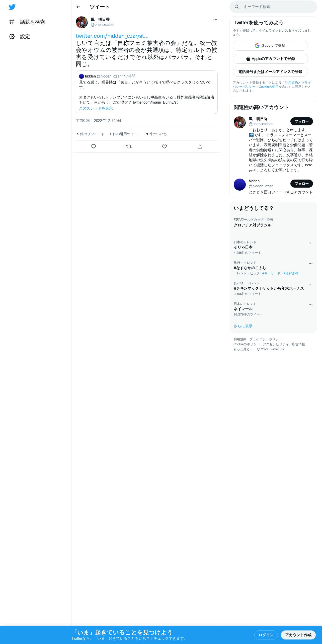Expand trends with さらに表示

point(243,326)
